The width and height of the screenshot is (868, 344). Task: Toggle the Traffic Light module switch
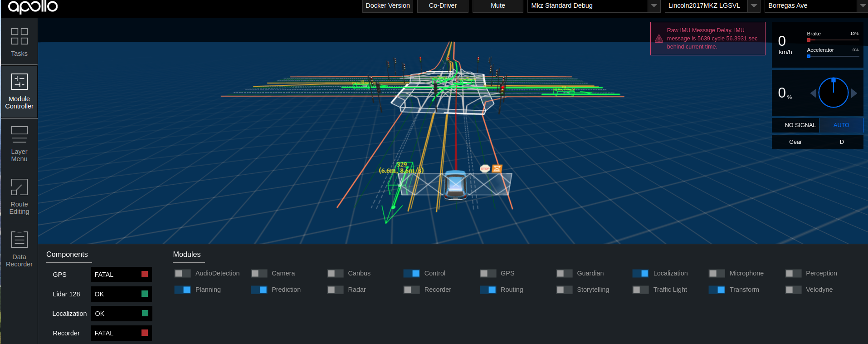coord(640,290)
